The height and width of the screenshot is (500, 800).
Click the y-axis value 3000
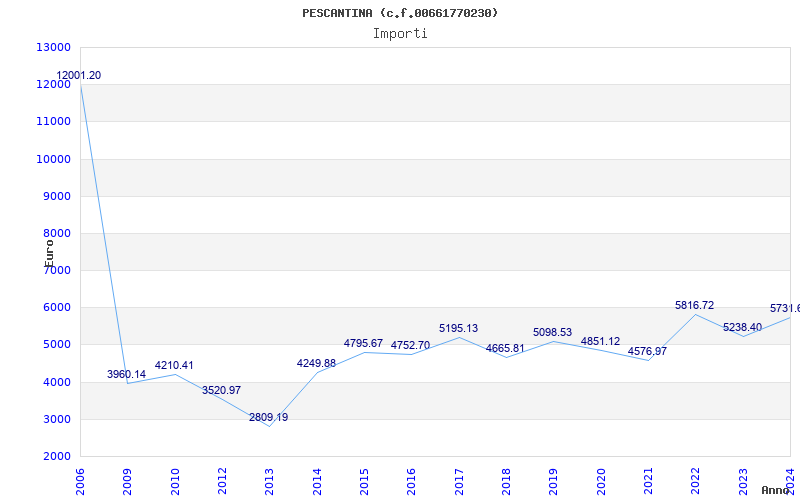tap(56, 419)
